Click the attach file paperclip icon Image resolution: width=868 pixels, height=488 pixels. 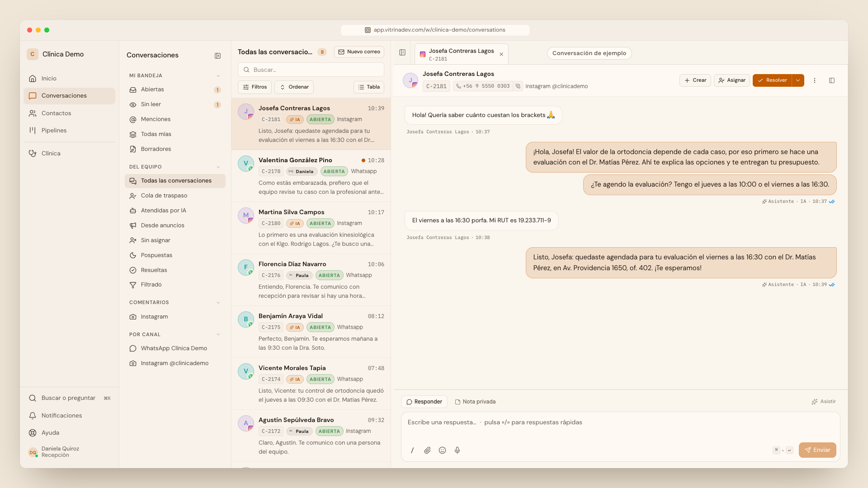tap(427, 450)
